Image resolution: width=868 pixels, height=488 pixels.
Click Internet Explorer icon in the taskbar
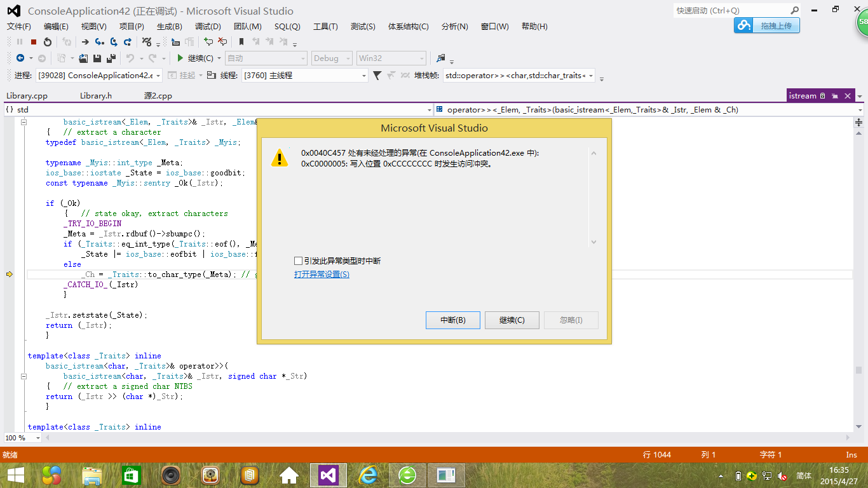tap(368, 475)
